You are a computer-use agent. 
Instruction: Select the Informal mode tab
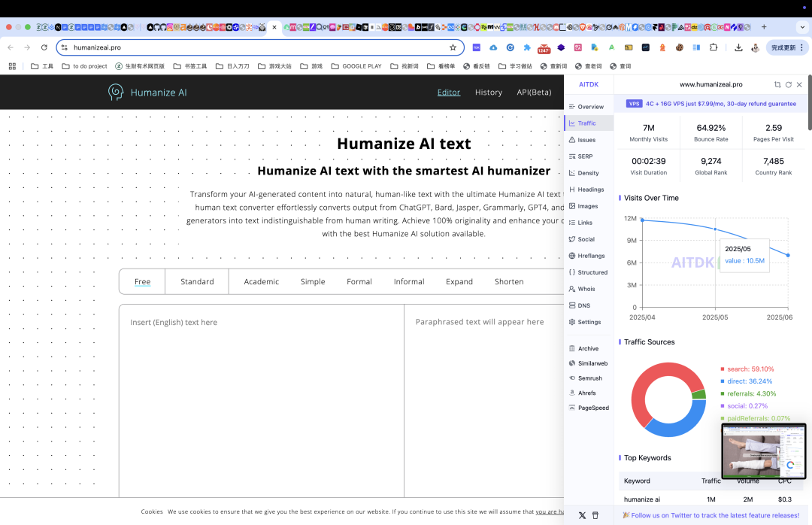coord(409,281)
